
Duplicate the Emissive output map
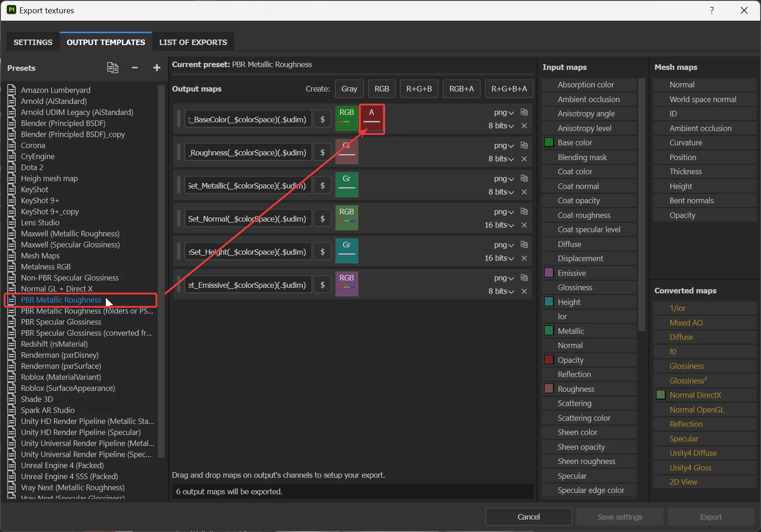[x=524, y=278]
